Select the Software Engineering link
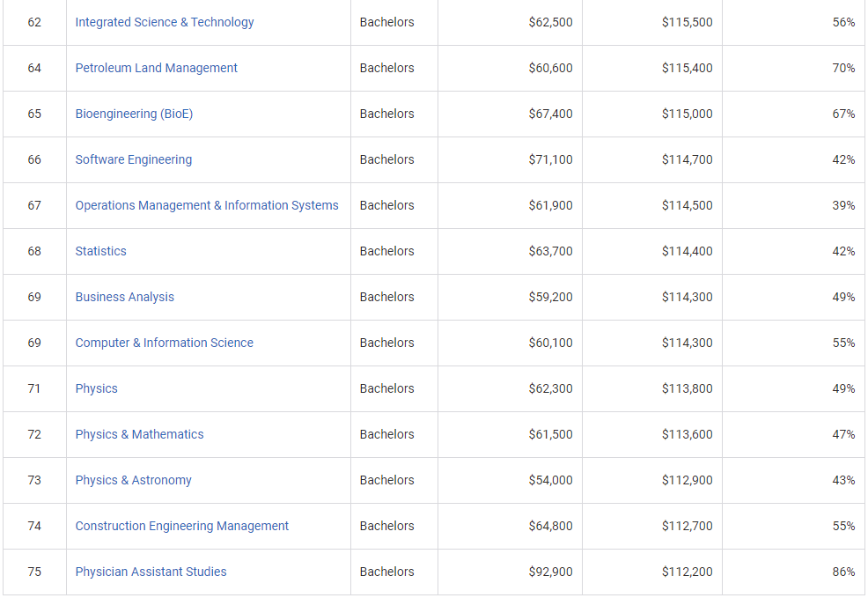The height and width of the screenshot is (598, 868). 133,159
